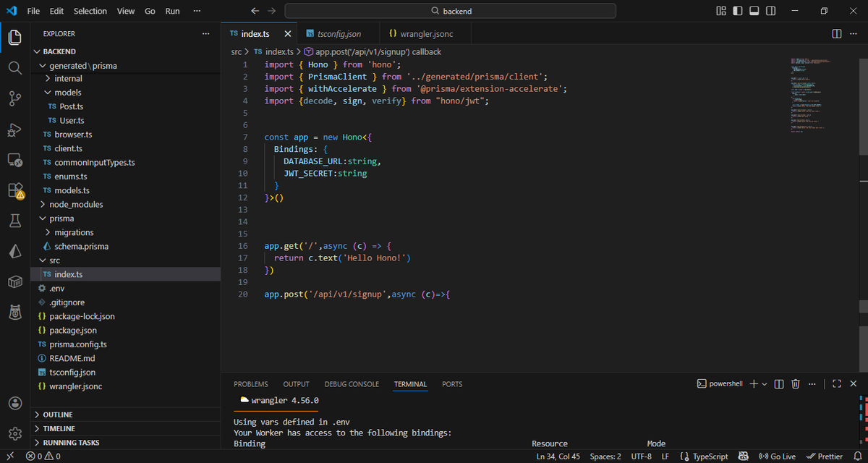Expand the OUTLINE section
The height and width of the screenshot is (463, 868).
(x=125, y=415)
